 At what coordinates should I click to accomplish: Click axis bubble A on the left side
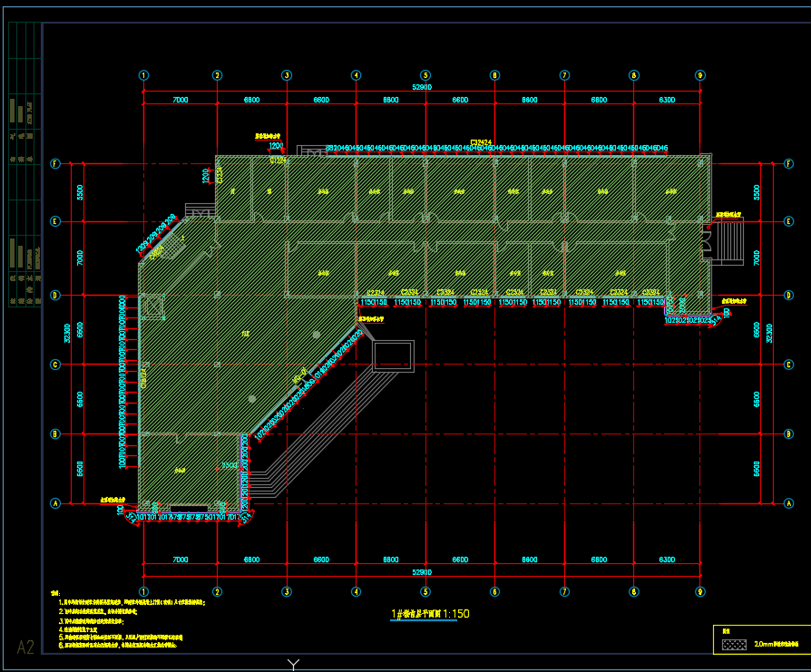pyautogui.click(x=55, y=503)
